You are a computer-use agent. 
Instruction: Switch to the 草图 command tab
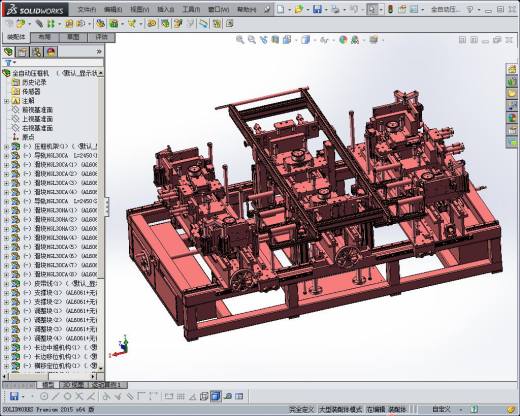[x=73, y=37]
